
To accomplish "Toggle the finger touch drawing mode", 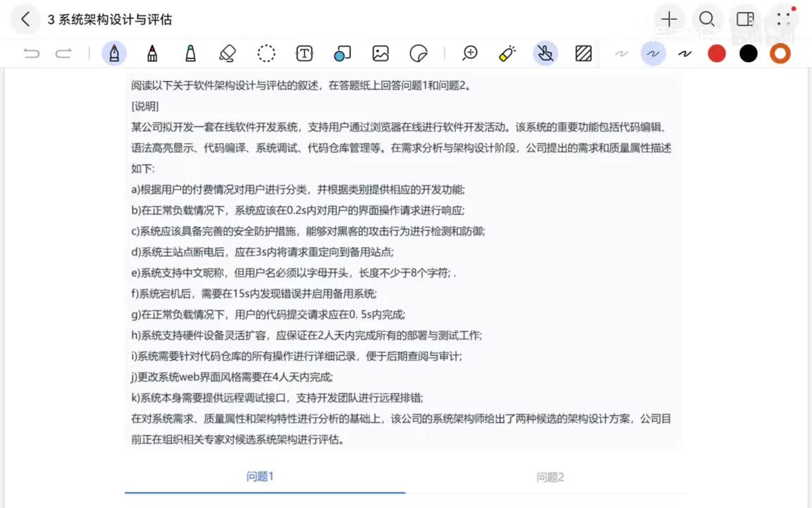I will pyautogui.click(x=546, y=53).
